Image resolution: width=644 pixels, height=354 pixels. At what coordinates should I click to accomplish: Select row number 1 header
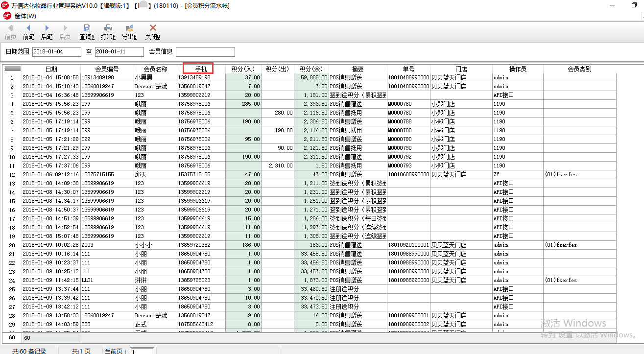point(12,77)
